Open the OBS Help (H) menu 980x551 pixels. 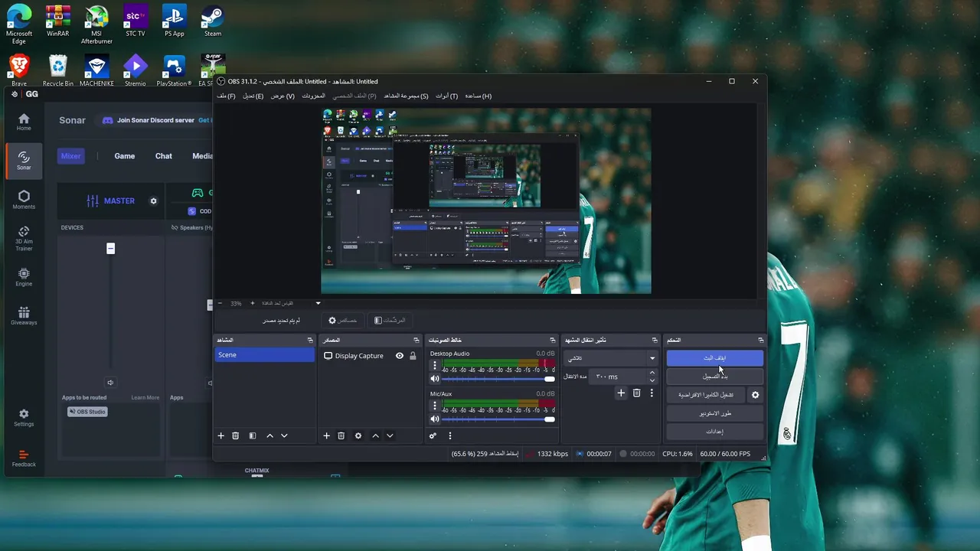[478, 96]
